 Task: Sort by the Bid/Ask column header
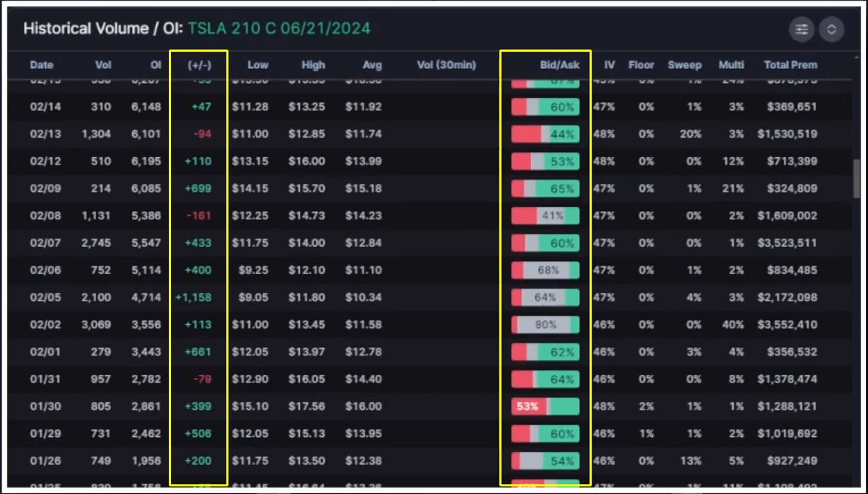click(x=560, y=65)
